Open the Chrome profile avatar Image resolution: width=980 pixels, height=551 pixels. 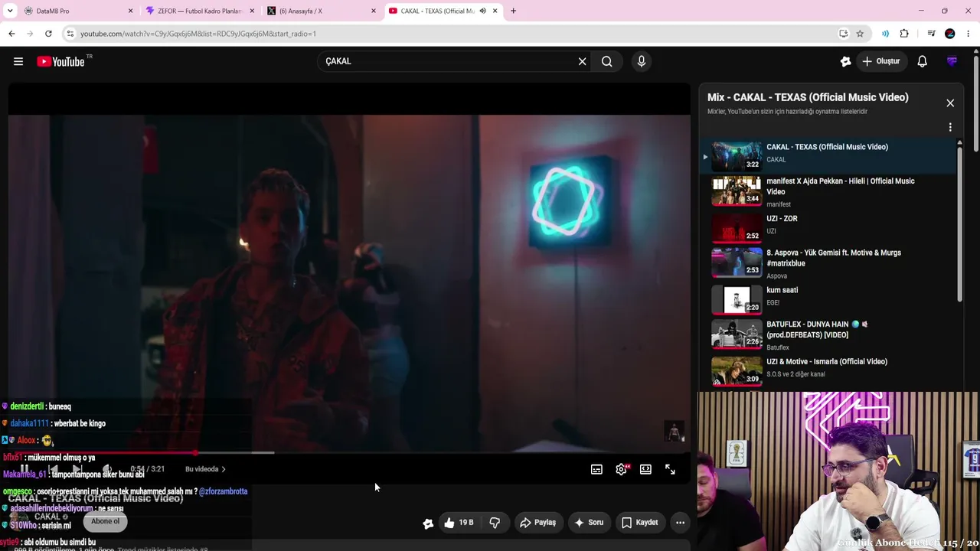[x=950, y=34]
